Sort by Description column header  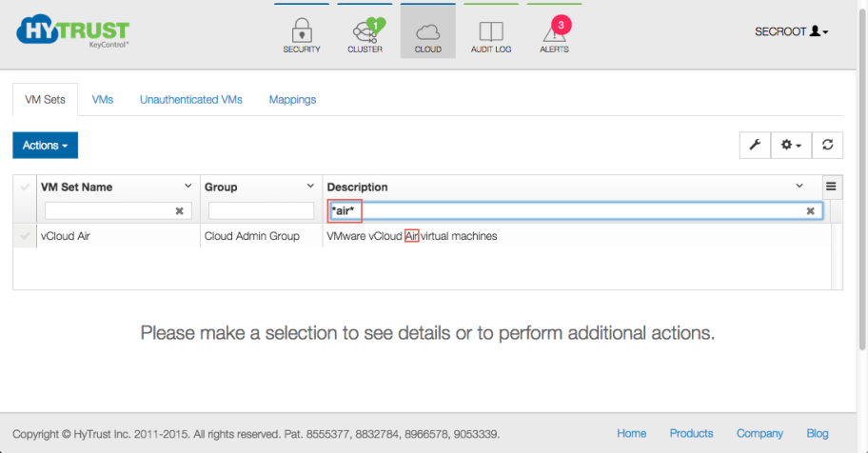click(x=358, y=187)
